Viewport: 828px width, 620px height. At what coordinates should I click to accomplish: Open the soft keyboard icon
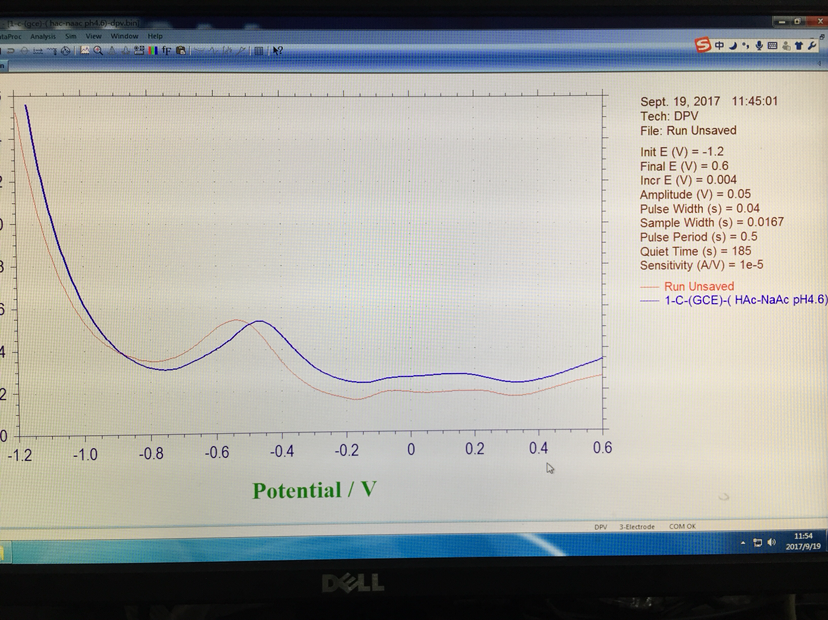coord(772,45)
